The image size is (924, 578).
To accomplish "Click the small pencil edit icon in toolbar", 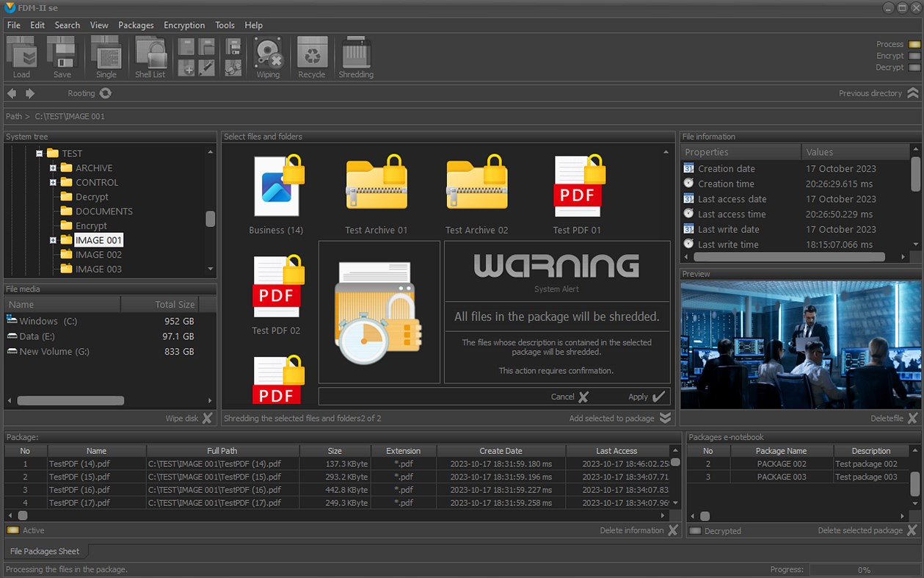I will 206,68.
